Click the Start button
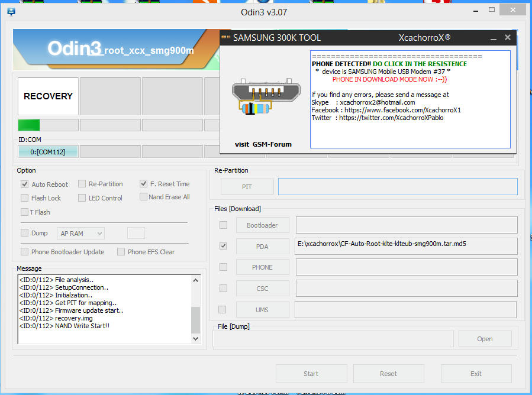532x395 pixels. (x=311, y=374)
